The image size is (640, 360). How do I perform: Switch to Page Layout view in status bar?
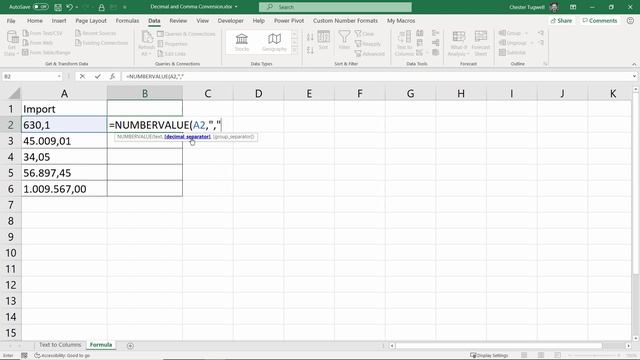coord(541,356)
